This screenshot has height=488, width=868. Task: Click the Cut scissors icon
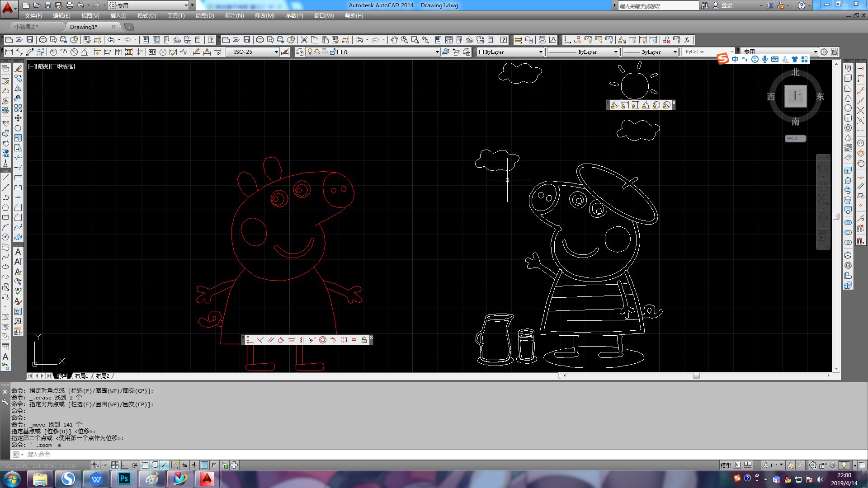304,40
